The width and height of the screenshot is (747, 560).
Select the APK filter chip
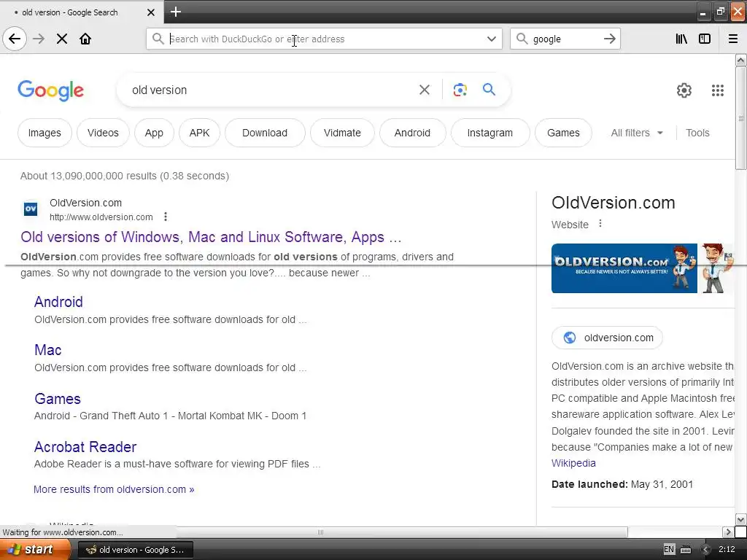coord(200,133)
